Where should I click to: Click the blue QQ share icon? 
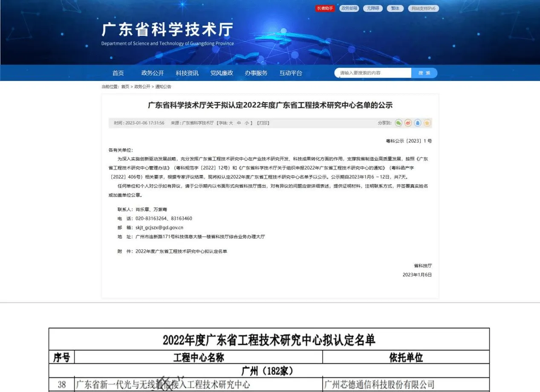(x=418, y=123)
